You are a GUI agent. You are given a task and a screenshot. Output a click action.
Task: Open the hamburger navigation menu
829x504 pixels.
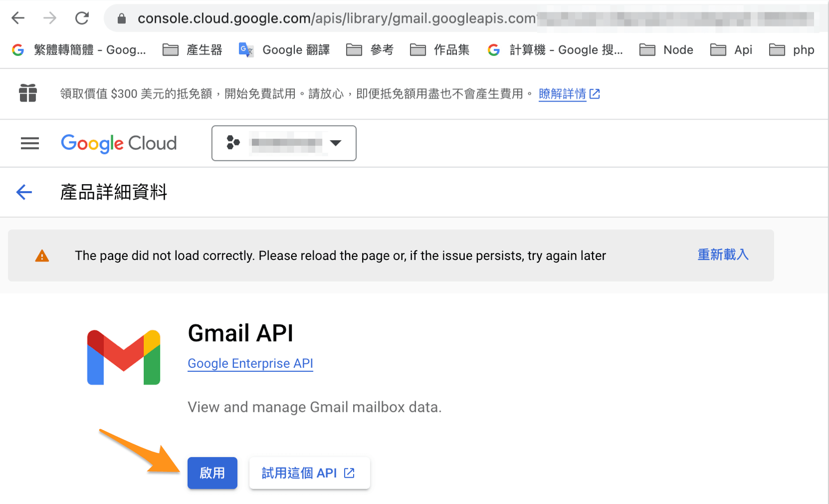point(30,143)
